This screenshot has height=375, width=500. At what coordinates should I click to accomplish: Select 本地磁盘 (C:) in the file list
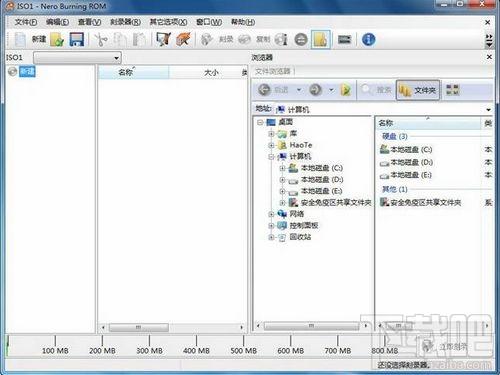click(x=406, y=150)
